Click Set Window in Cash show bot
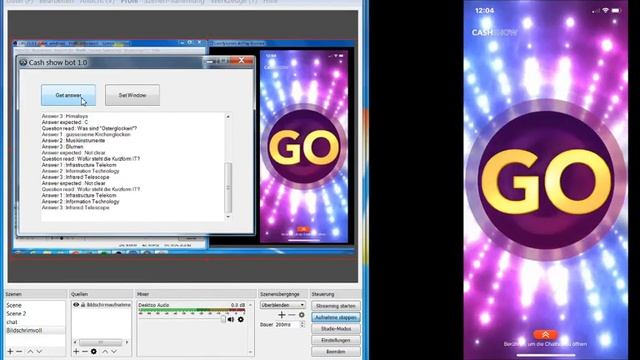This screenshot has width=640, height=360. pyautogui.click(x=132, y=95)
